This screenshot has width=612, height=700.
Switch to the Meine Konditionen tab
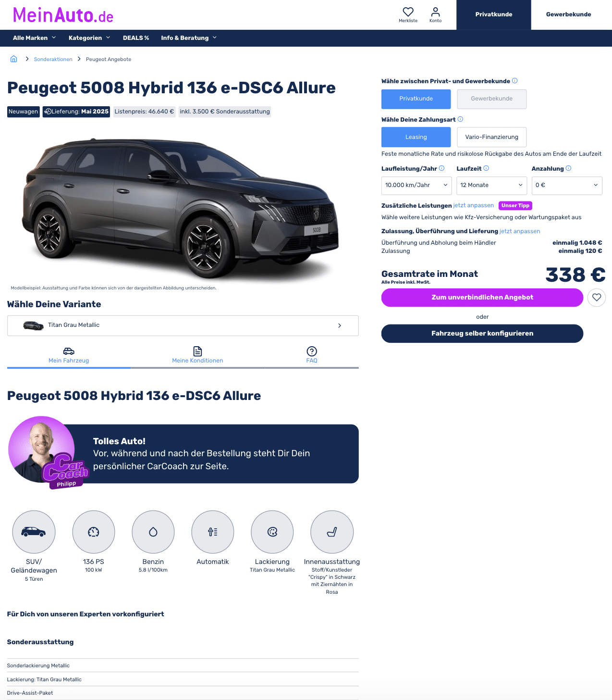point(197,355)
